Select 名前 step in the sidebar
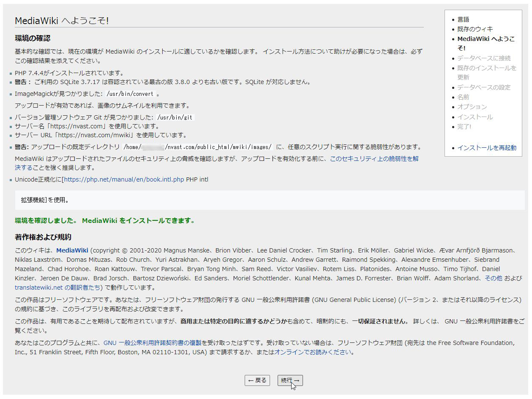The width and height of the screenshot is (532, 399). tap(463, 97)
